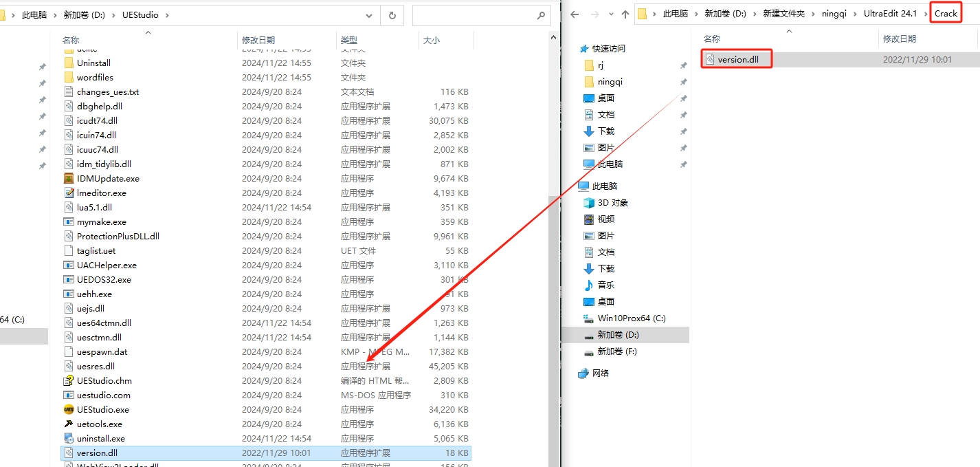Select uespawn.dat file name
The width and height of the screenshot is (980, 467).
[x=102, y=351]
